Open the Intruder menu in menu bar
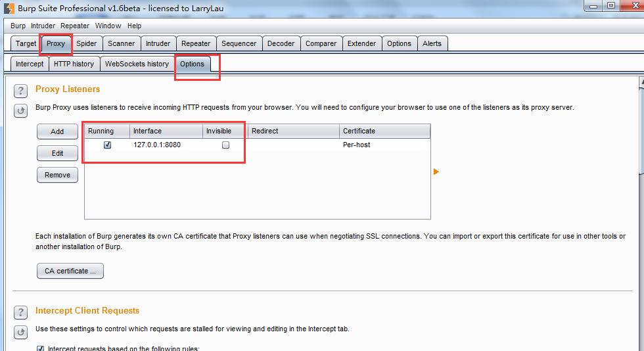644x351 pixels. coord(43,26)
